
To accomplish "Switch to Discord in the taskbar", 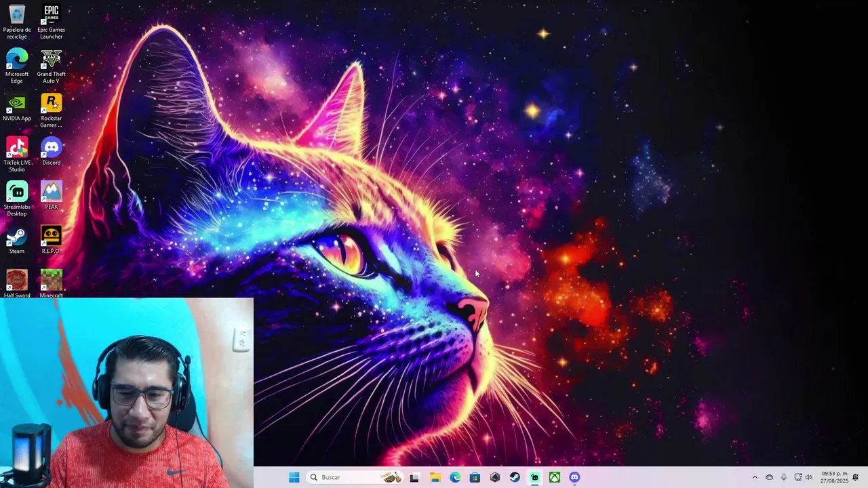I will 575,477.
